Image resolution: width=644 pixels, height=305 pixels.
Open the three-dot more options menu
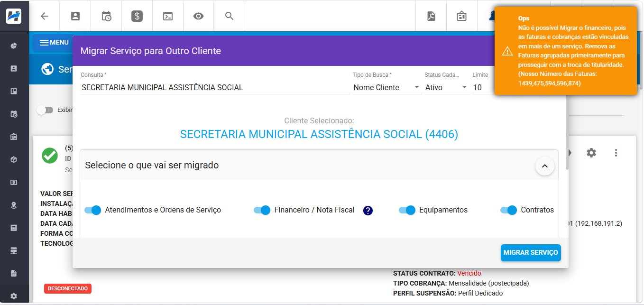coord(616,153)
